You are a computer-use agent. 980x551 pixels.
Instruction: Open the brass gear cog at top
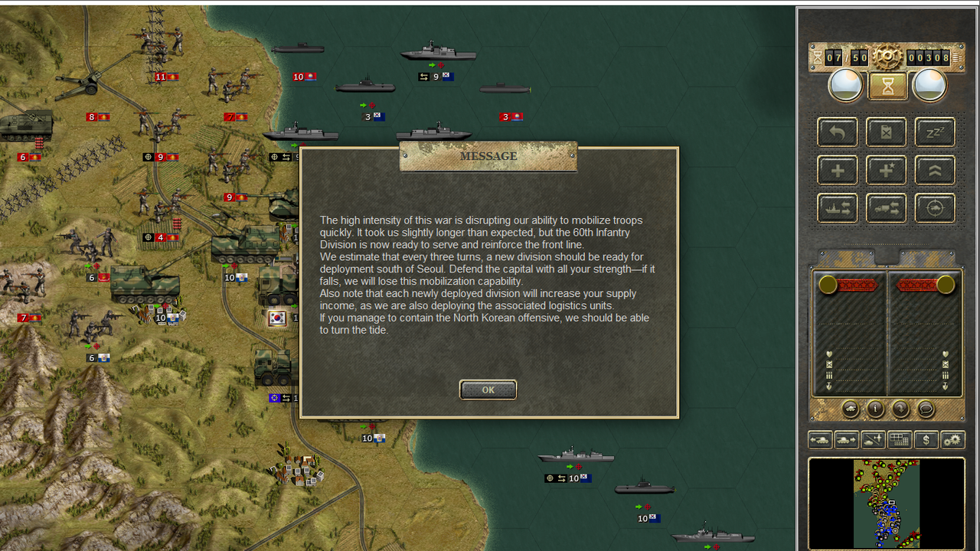tap(887, 57)
